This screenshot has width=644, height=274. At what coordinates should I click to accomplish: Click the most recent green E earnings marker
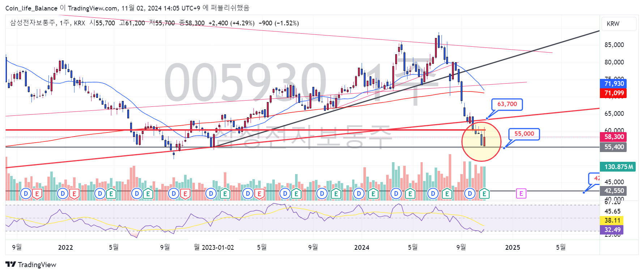coord(484,194)
